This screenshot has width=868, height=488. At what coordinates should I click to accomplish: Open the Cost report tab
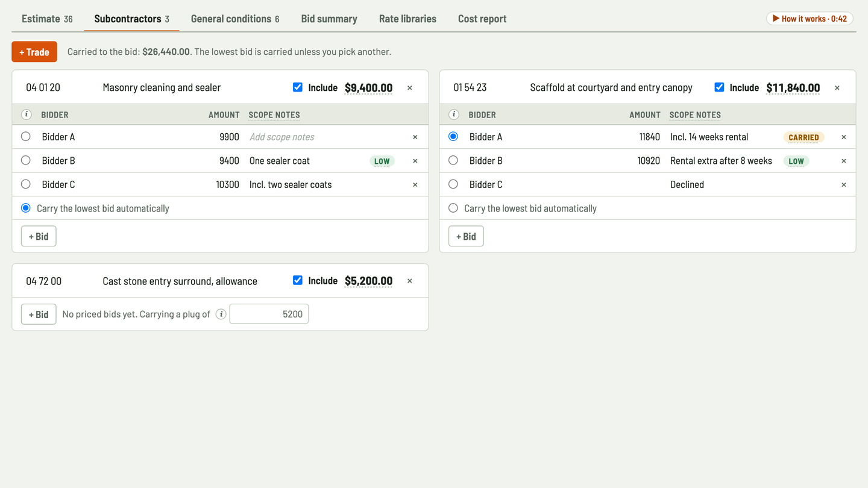point(482,19)
